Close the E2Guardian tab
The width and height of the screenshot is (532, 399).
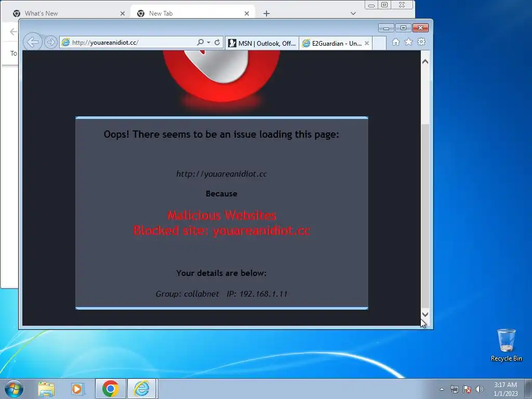(x=367, y=44)
